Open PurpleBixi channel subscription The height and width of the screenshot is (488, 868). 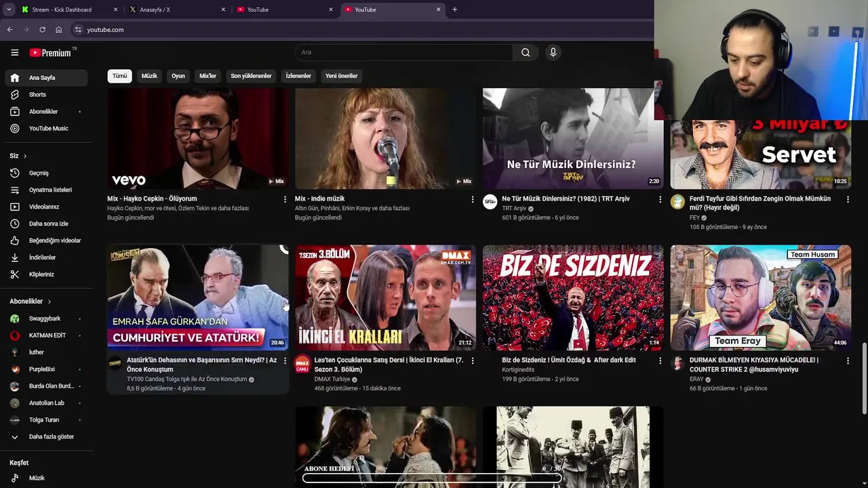[47, 369]
